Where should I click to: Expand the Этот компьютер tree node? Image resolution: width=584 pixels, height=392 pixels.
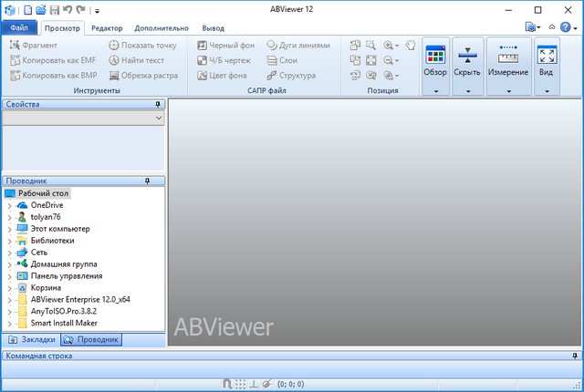(x=9, y=229)
